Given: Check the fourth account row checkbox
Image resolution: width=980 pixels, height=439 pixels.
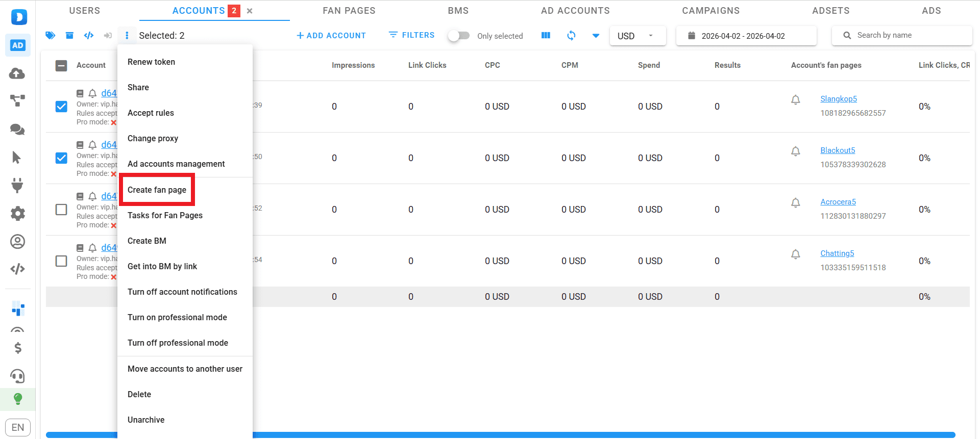Looking at the screenshot, I should 61,261.
